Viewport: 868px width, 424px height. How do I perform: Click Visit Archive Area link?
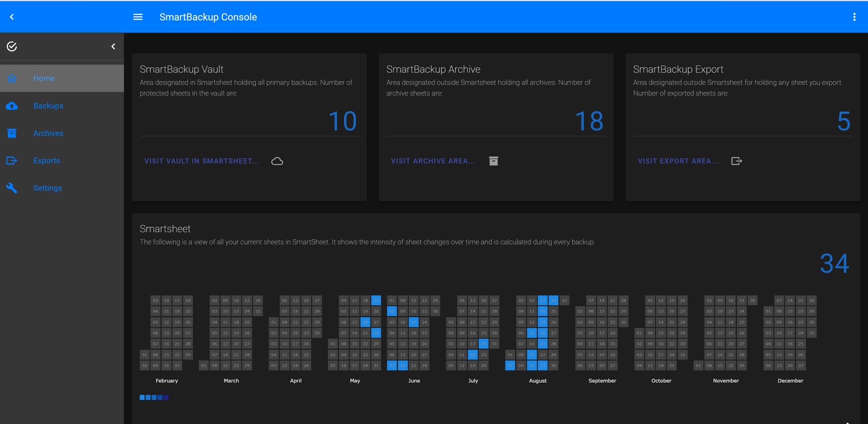click(433, 161)
